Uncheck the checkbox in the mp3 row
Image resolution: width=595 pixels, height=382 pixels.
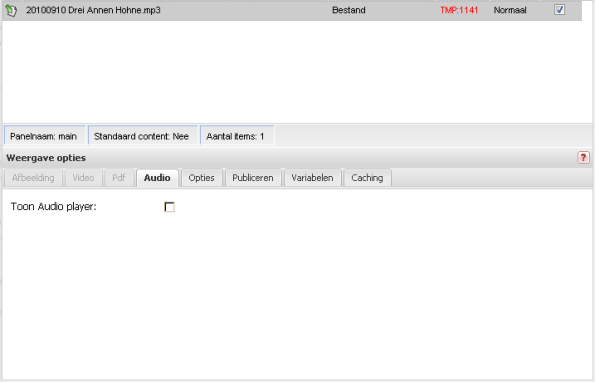(x=559, y=9)
